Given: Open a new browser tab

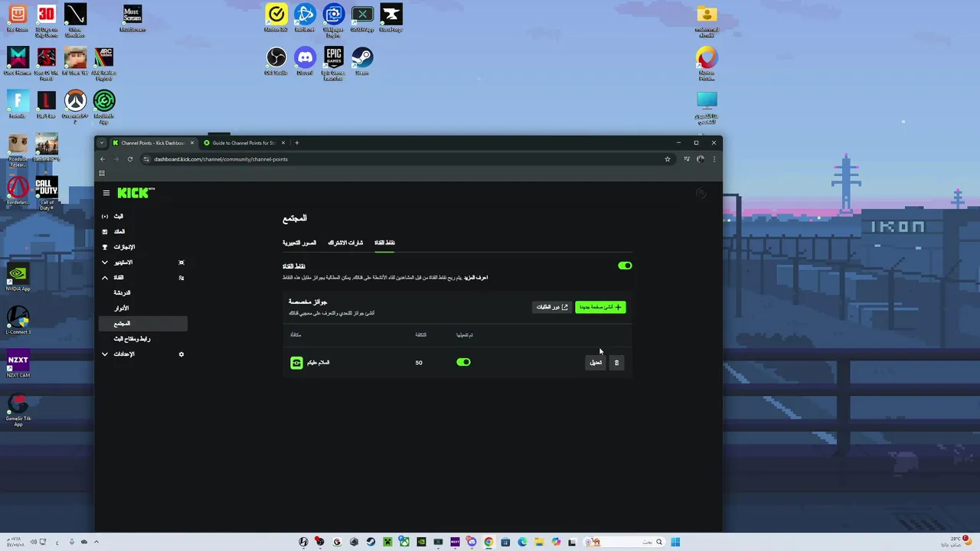Looking at the screenshot, I should point(297,142).
